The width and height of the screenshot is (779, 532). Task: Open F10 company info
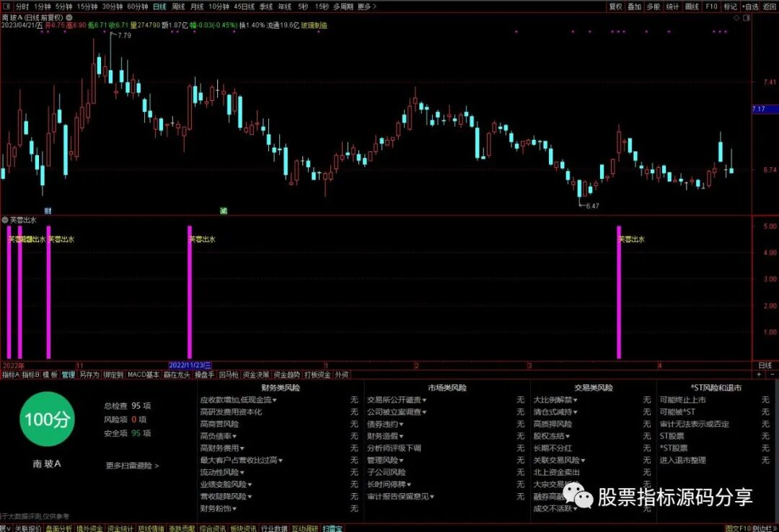click(711, 6)
